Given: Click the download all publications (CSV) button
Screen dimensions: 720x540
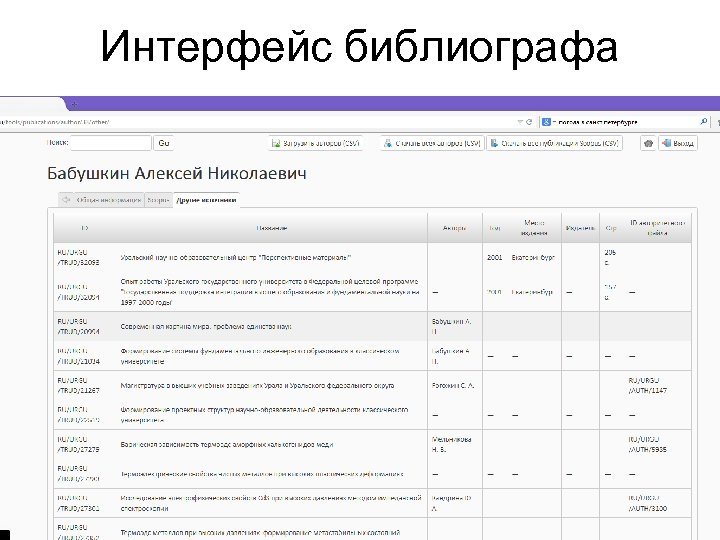Looking at the screenshot, I should (554, 143).
